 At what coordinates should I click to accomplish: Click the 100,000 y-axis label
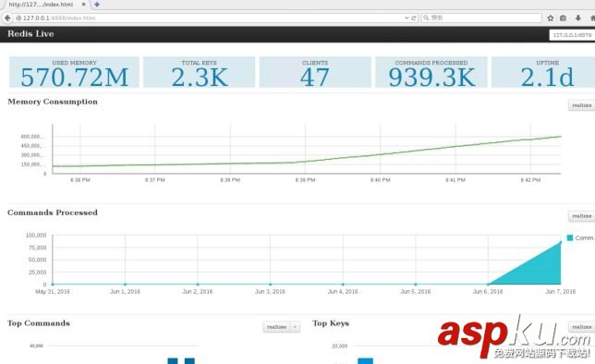pyautogui.click(x=36, y=236)
